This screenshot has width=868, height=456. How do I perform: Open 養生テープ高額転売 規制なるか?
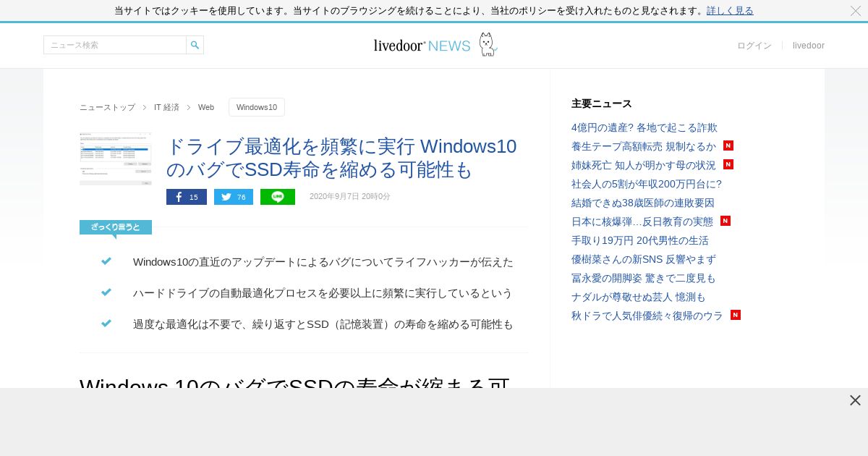tap(644, 146)
